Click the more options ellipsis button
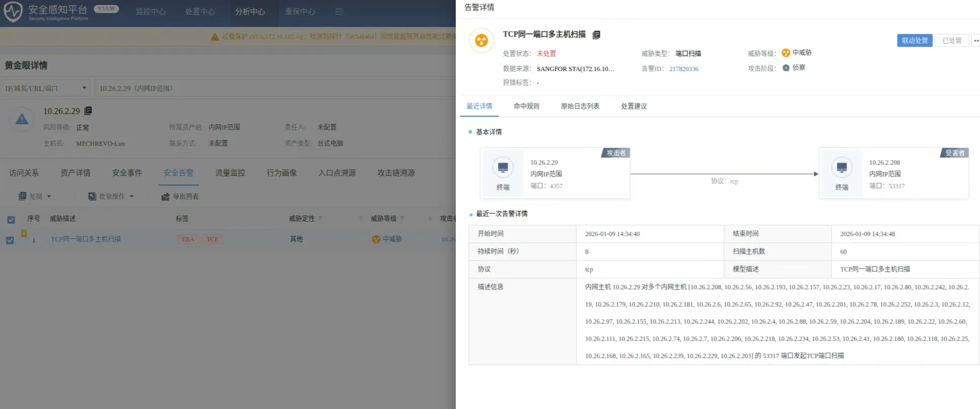The image size is (980, 409). click(976, 41)
